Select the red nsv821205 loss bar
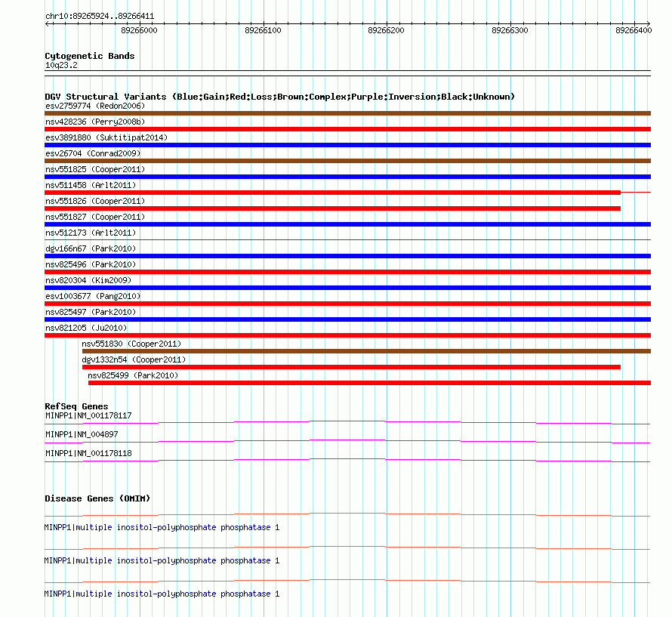This screenshot has width=672, height=617. coord(347,335)
